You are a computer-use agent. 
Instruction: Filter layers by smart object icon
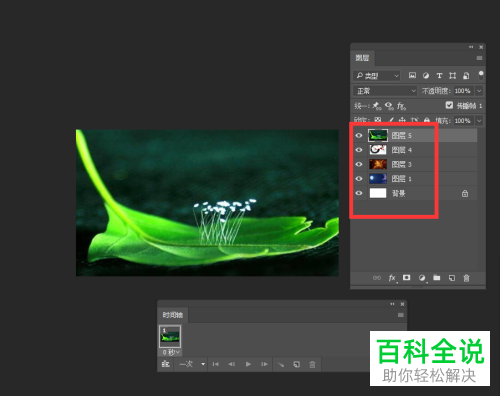tap(466, 76)
